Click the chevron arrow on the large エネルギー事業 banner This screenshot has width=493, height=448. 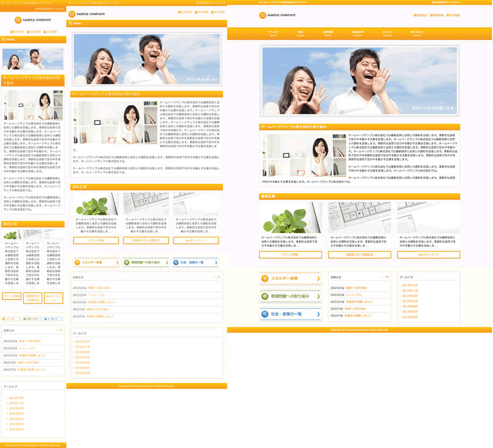pyautogui.click(x=318, y=278)
